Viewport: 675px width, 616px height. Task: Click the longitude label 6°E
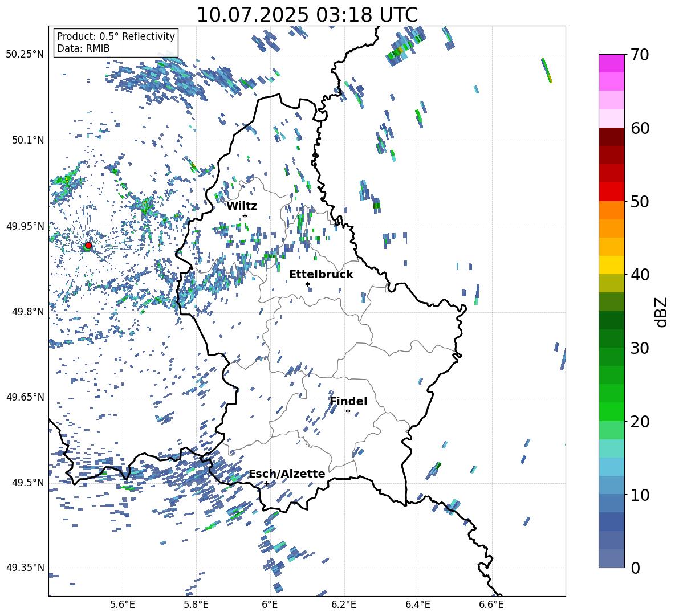tap(270, 605)
